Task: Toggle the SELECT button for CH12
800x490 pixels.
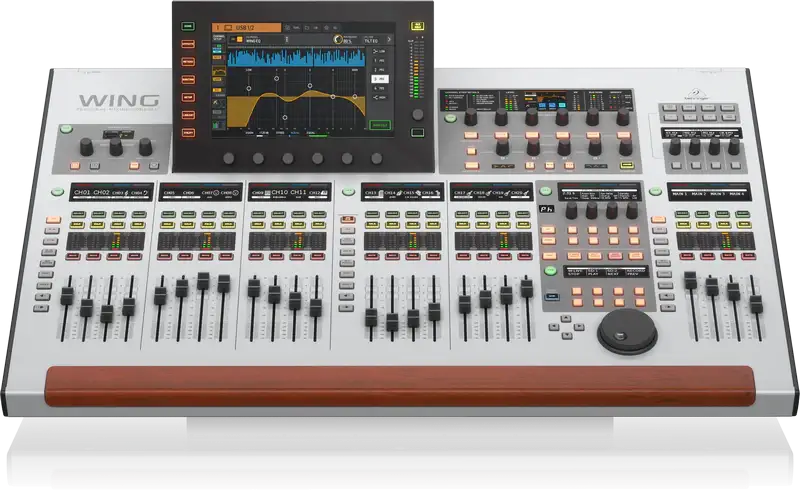Action: coord(318,214)
